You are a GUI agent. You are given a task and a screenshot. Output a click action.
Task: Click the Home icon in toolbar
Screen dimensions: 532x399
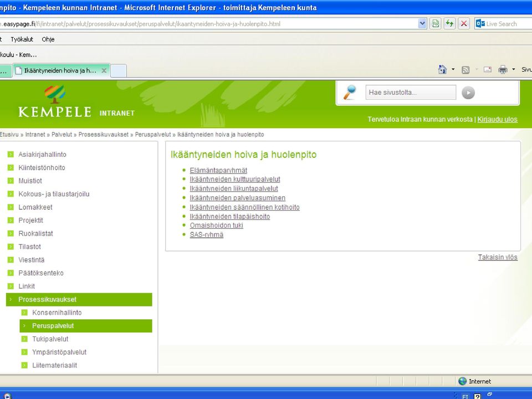coord(442,70)
